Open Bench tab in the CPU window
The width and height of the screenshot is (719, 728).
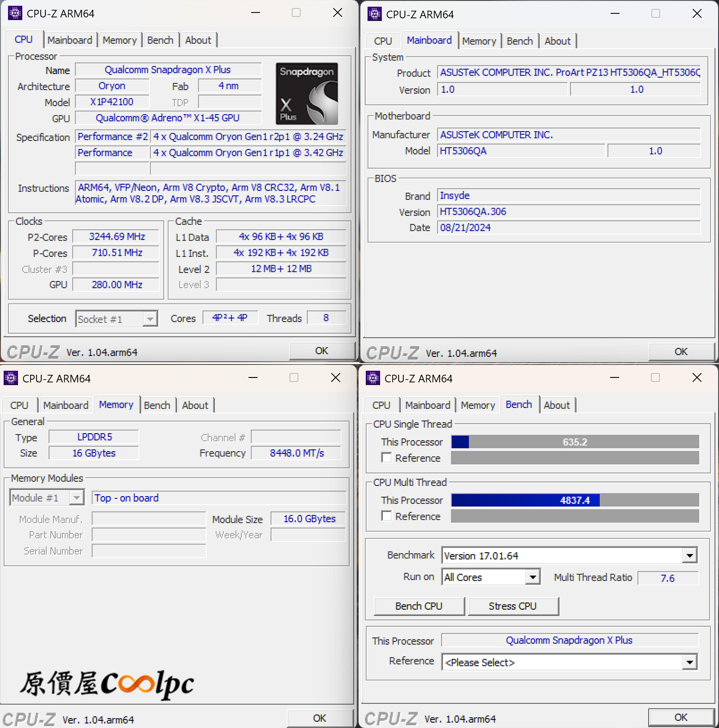tap(160, 40)
